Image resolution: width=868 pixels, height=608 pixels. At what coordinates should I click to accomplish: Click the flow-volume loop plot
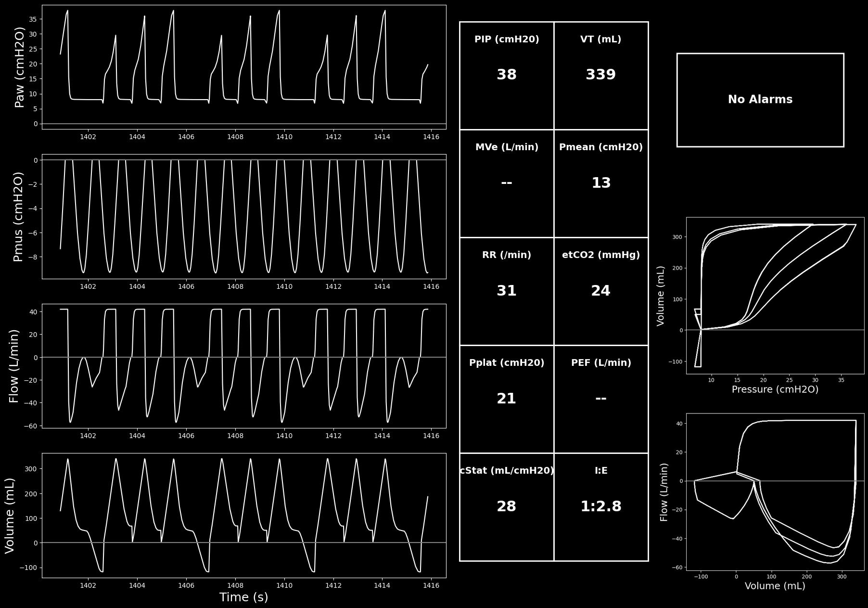(x=775, y=492)
